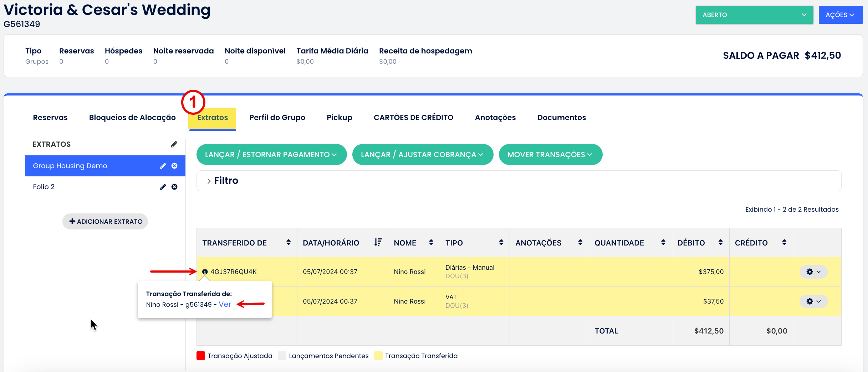Remove Folio 2 with the X icon

coord(174,187)
